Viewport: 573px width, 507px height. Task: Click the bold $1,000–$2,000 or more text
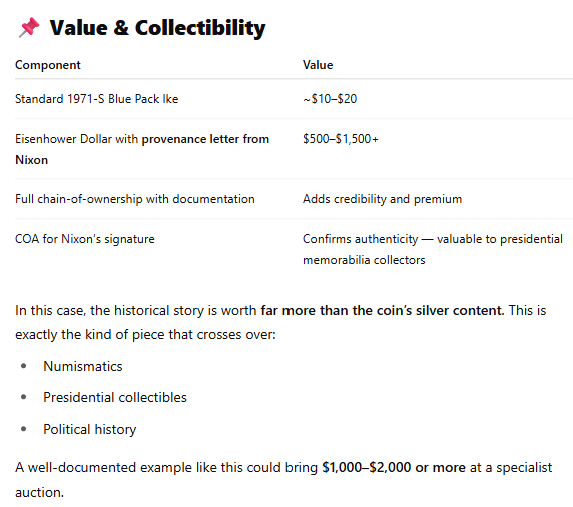point(394,468)
